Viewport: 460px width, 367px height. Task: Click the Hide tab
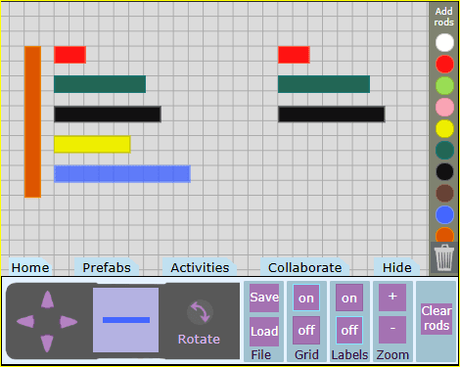coord(397,267)
